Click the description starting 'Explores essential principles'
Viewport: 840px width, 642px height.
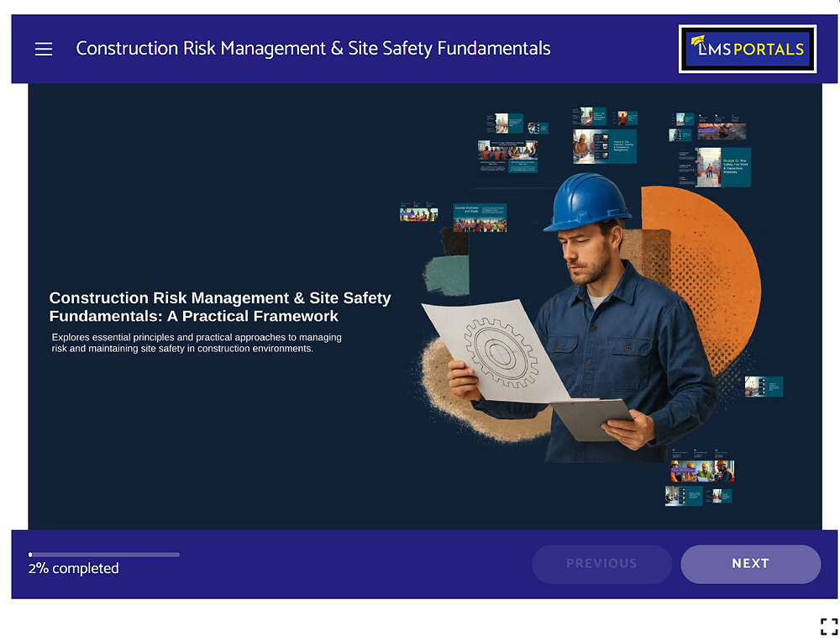(197, 343)
